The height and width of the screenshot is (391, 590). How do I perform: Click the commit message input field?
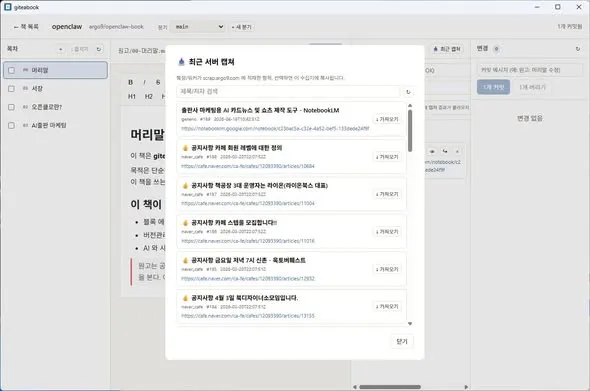(x=530, y=70)
